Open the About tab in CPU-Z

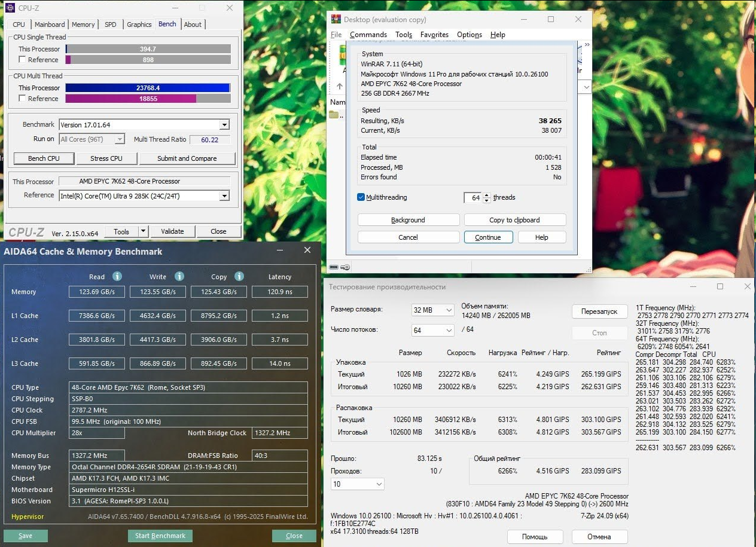coord(193,25)
